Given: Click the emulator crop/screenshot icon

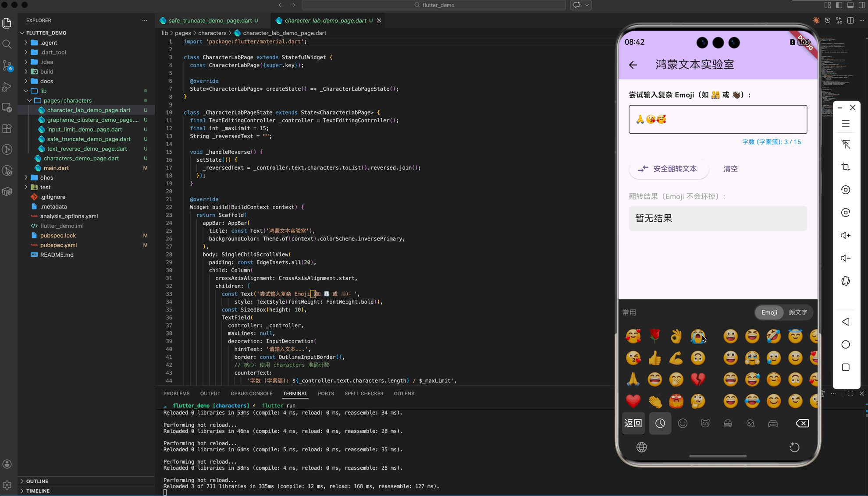Looking at the screenshot, I should (x=845, y=167).
